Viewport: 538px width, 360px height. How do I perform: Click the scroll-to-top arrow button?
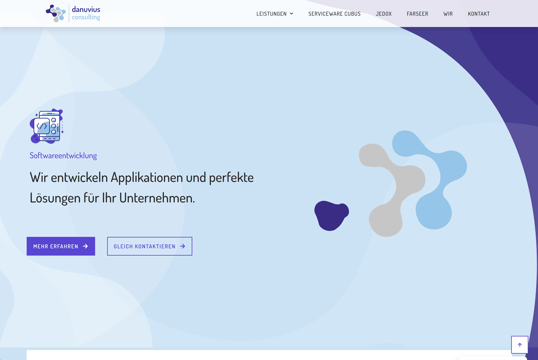click(519, 345)
